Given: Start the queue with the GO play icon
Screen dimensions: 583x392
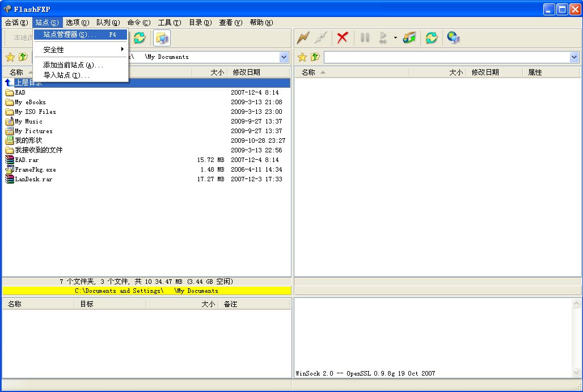Looking at the screenshot, I should click(383, 37).
